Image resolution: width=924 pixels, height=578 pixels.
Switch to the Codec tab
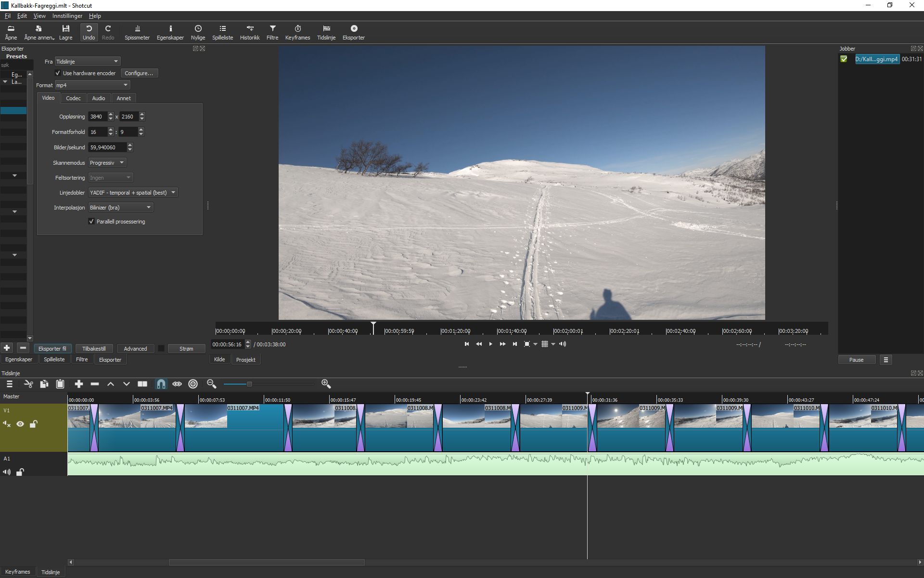click(x=73, y=98)
